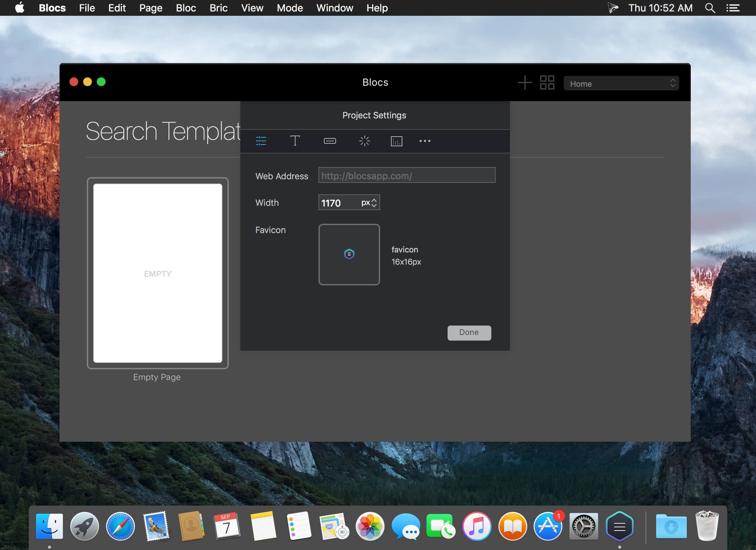756x550 pixels.
Task: Open the Blocs application menu
Action: click(52, 8)
